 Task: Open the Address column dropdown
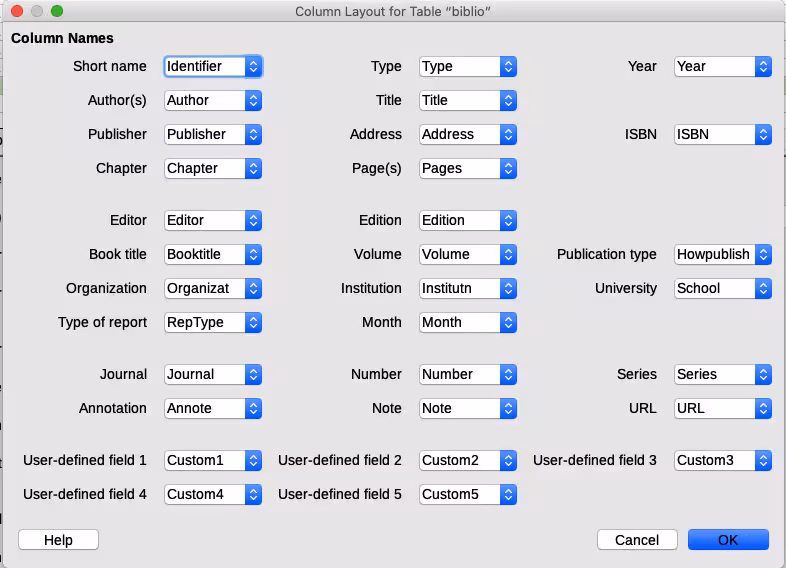pos(468,134)
